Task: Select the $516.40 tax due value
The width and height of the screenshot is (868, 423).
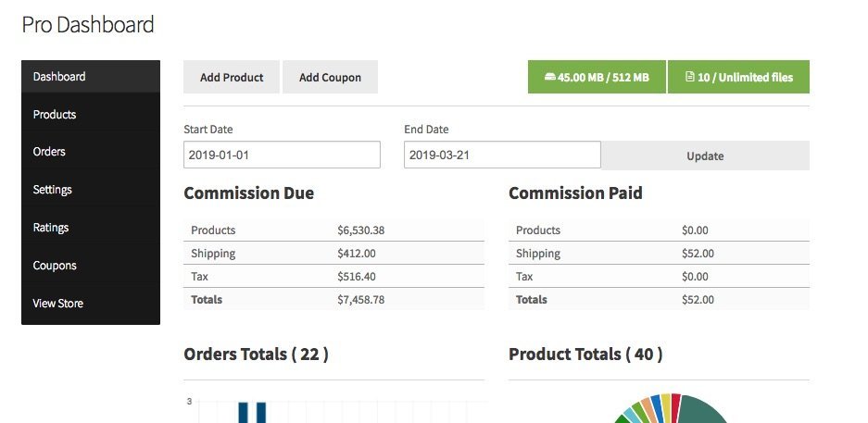Action: tap(357, 277)
